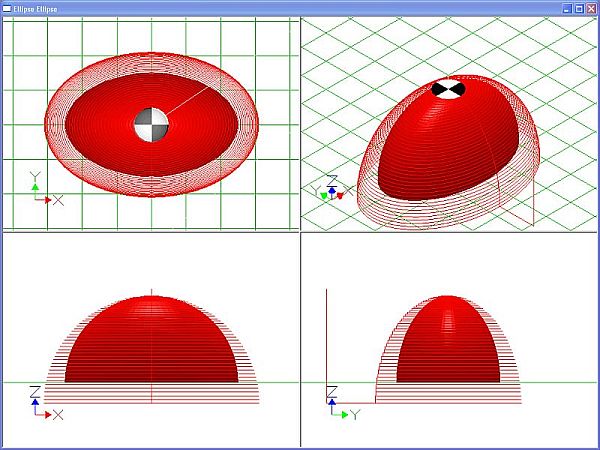The height and width of the screenshot is (450, 600).
Task: Click the Ellipse title bar text
Action: pos(37,7)
